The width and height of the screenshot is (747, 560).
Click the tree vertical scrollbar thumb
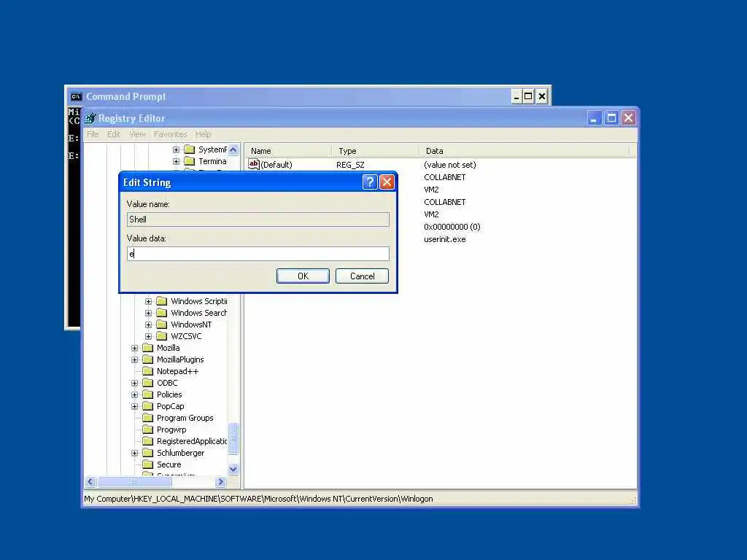point(233,438)
